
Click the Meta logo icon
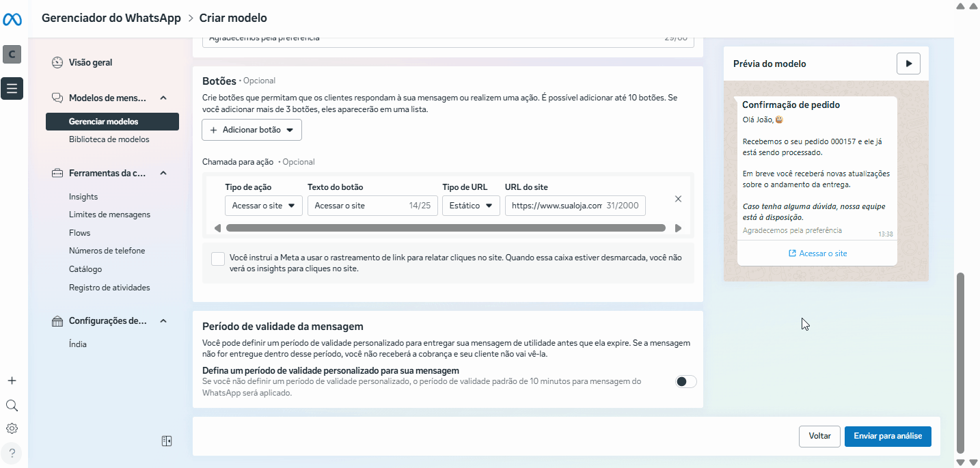point(12,20)
